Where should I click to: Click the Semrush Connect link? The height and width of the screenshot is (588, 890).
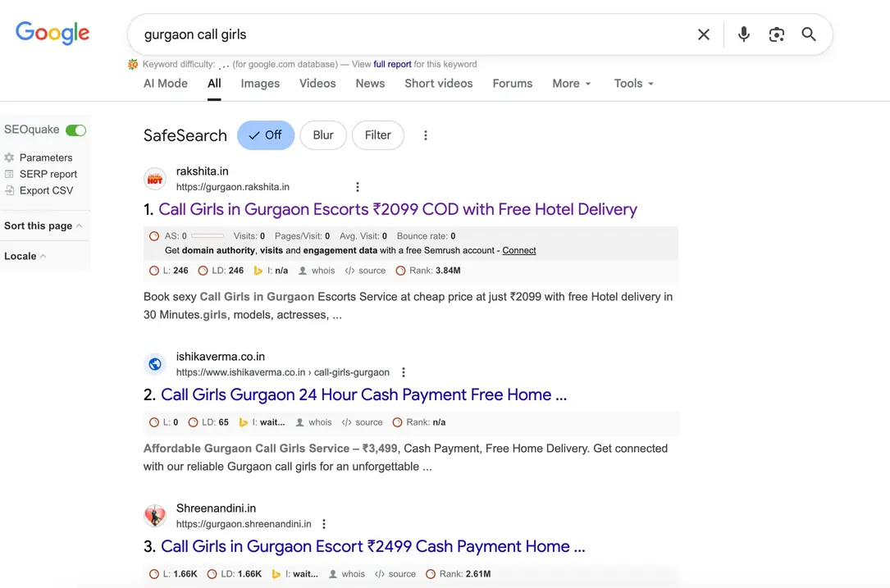(x=518, y=250)
